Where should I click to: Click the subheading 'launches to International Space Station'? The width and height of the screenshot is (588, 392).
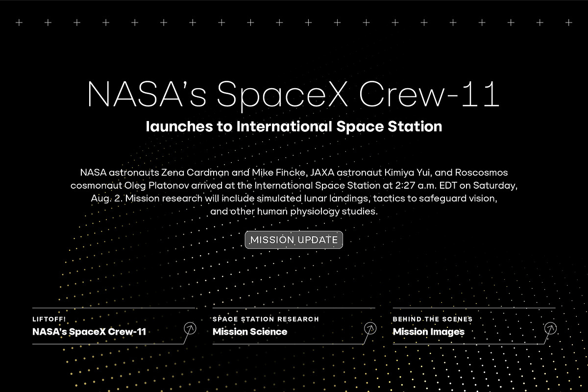tap(294, 126)
